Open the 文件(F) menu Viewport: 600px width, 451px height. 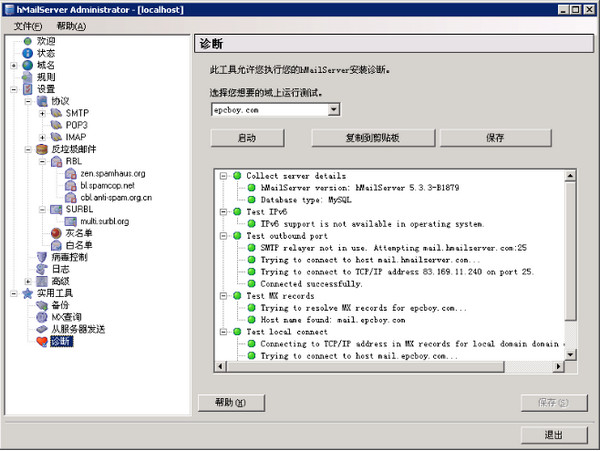[28, 25]
